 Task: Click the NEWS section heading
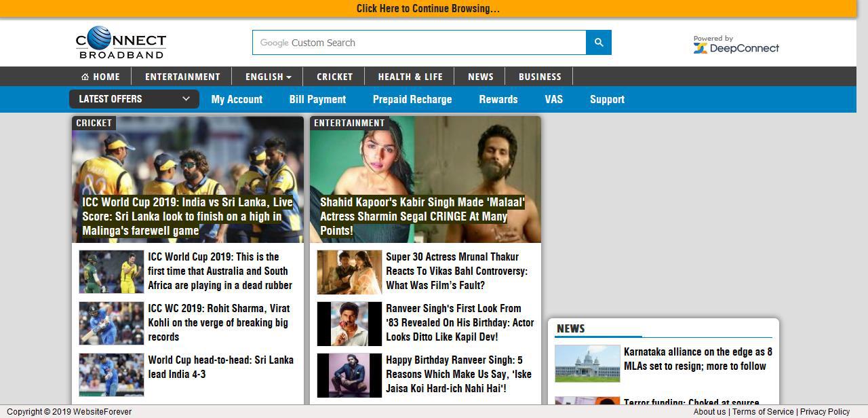(571, 328)
